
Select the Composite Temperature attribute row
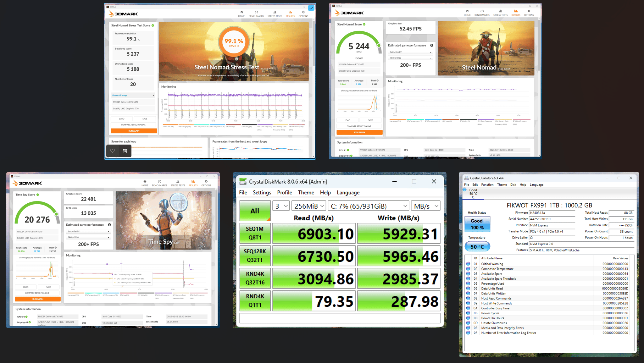(x=547, y=269)
